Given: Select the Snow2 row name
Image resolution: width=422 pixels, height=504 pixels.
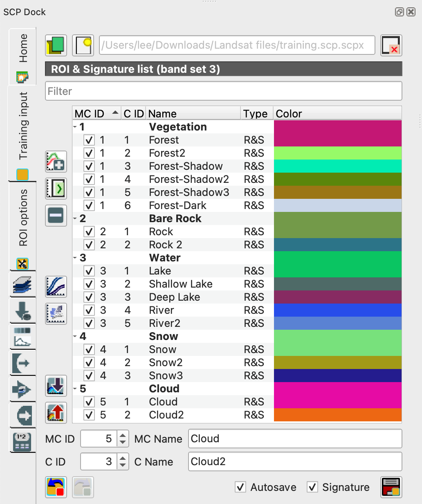Looking at the screenshot, I should pos(166,362).
